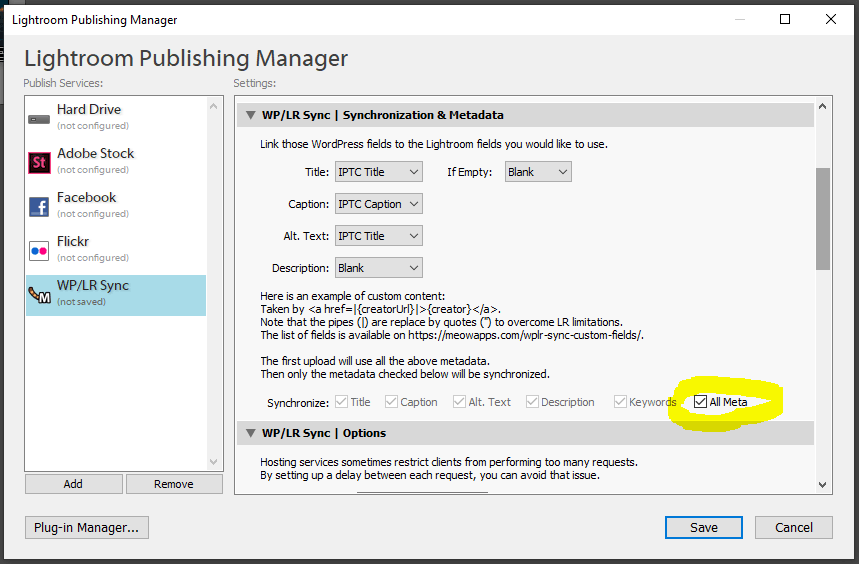Select the Facebook publish service label
859x564 pixels.
[x=87, y=197]
